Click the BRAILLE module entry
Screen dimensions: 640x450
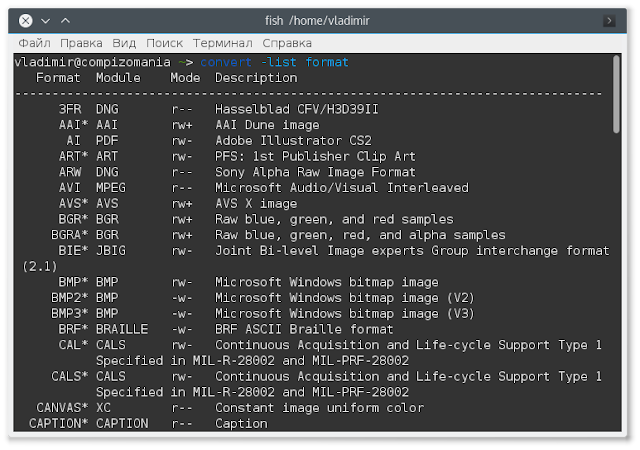pos(122,329)
